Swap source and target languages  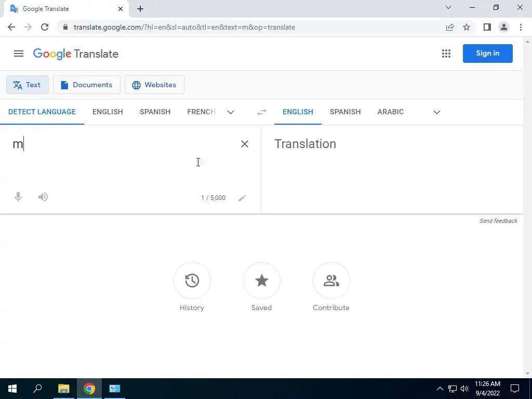(262, 112)
